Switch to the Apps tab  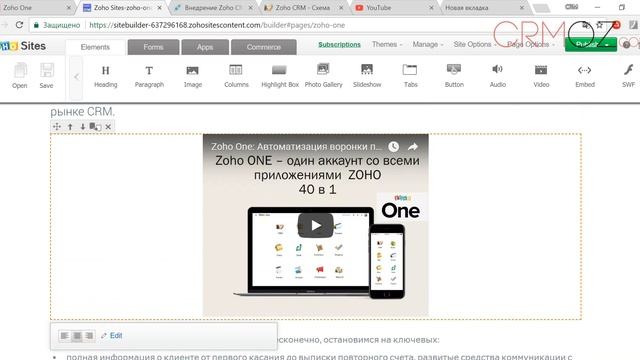[205, 47]
